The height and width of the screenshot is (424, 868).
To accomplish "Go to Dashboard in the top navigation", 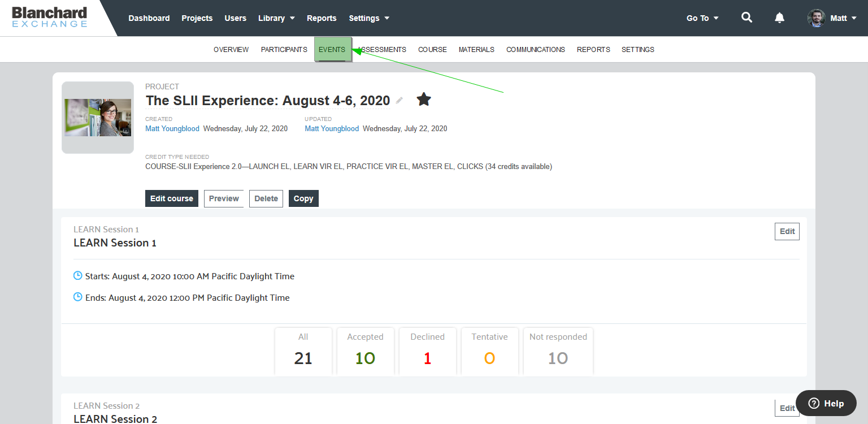I will coord(149,18).
